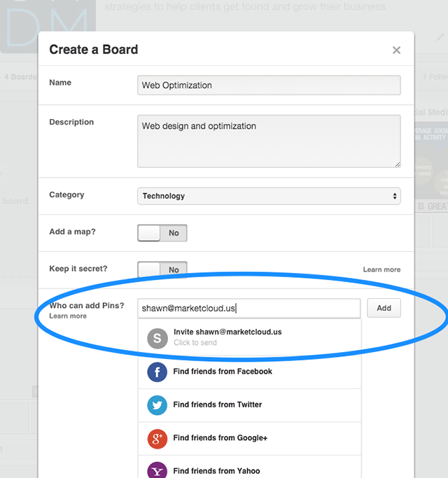Click the collaborator email input field
The width and height of the screenshot is (448, 478).
(x=249, y=308)
